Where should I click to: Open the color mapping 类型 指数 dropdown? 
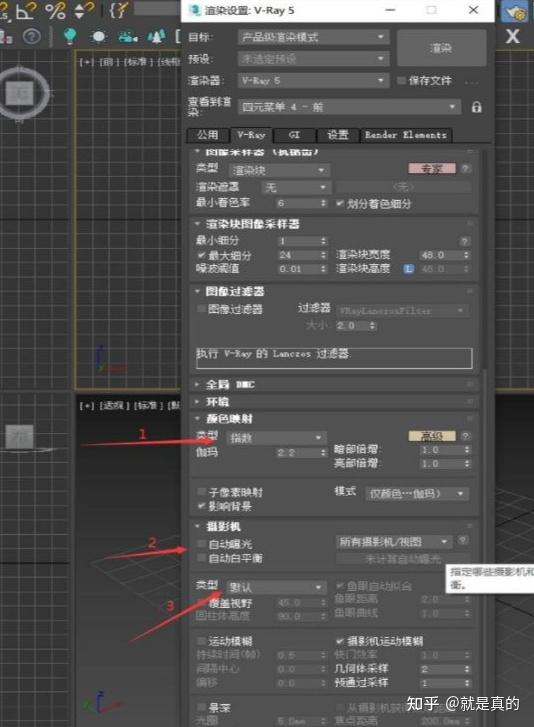click(x=277, y=438)
